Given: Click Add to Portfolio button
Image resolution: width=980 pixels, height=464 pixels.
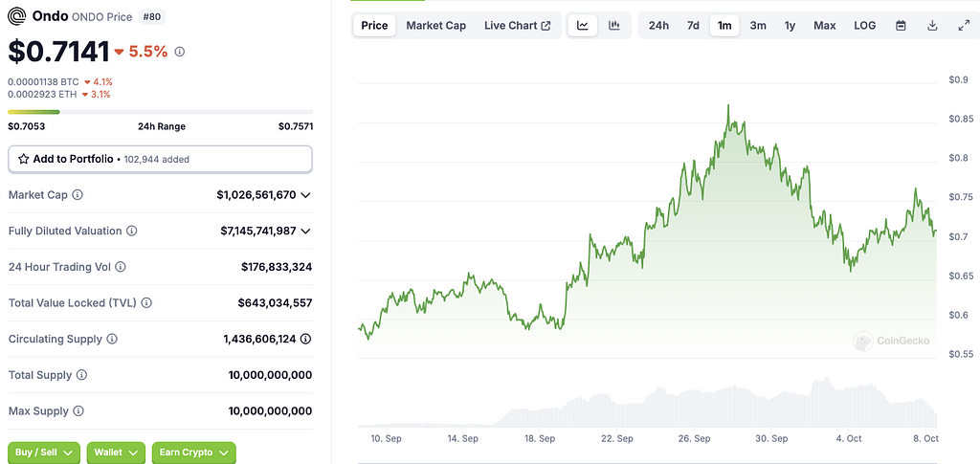Looking at the screenshot, I should (160, 159).
